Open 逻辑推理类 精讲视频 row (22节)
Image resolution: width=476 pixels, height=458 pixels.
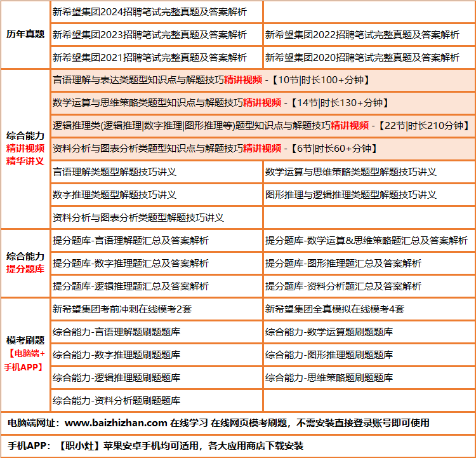(263, 126)
